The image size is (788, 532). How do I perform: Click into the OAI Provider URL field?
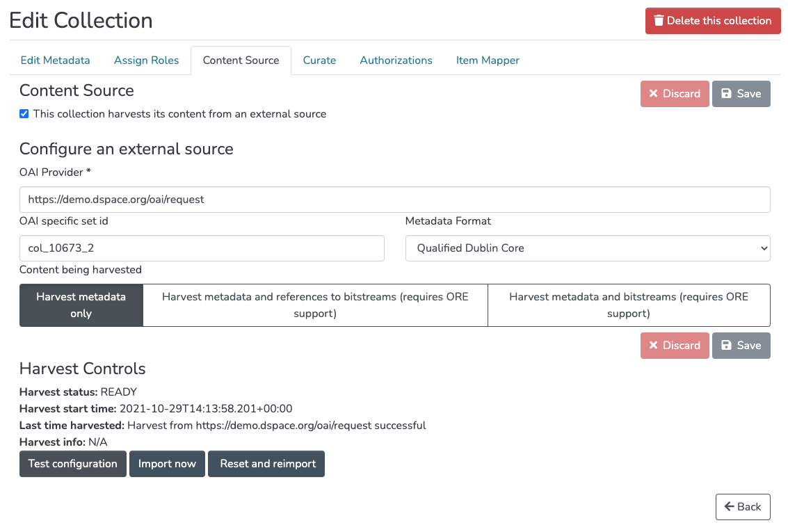point(394,200)
